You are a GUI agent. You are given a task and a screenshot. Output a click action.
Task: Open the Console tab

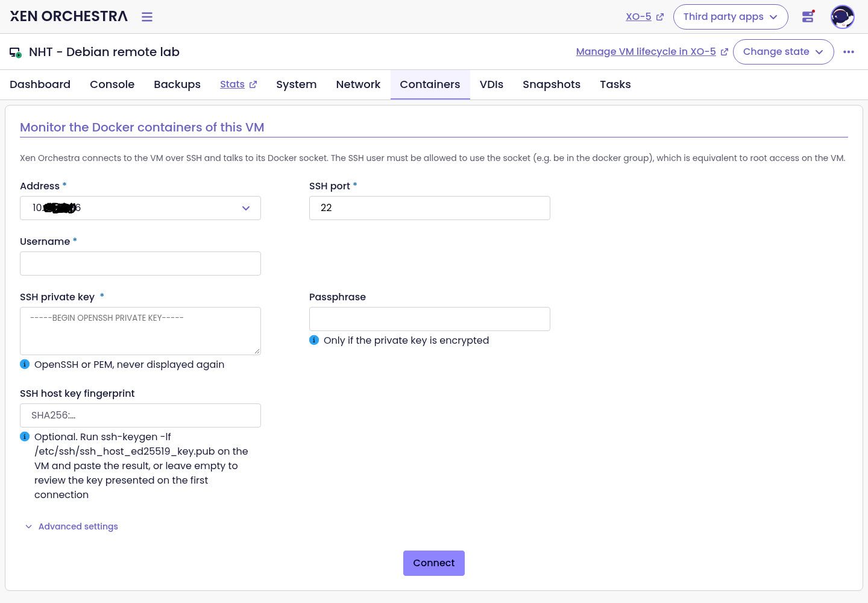click(x=112, y=84)
